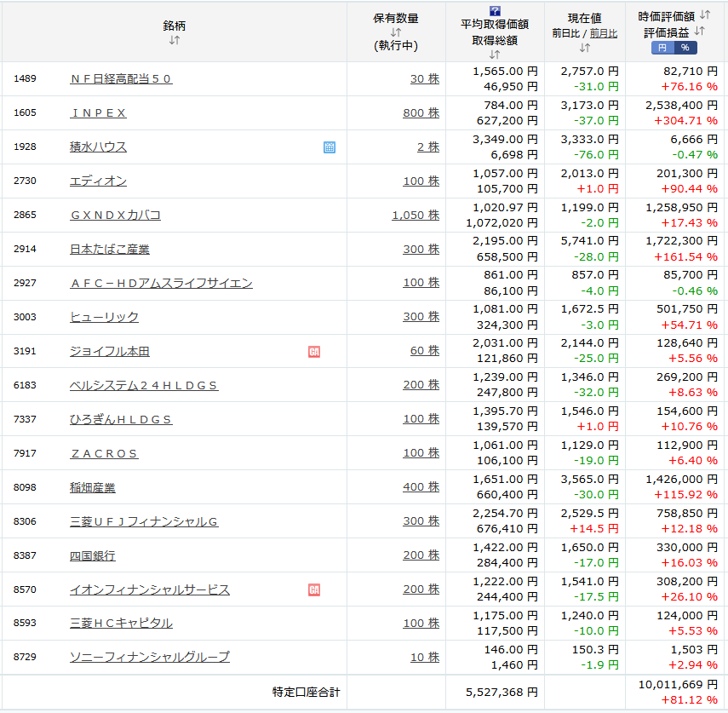
Task: Open 積水ハウス stock details
Action: (98, 147)
